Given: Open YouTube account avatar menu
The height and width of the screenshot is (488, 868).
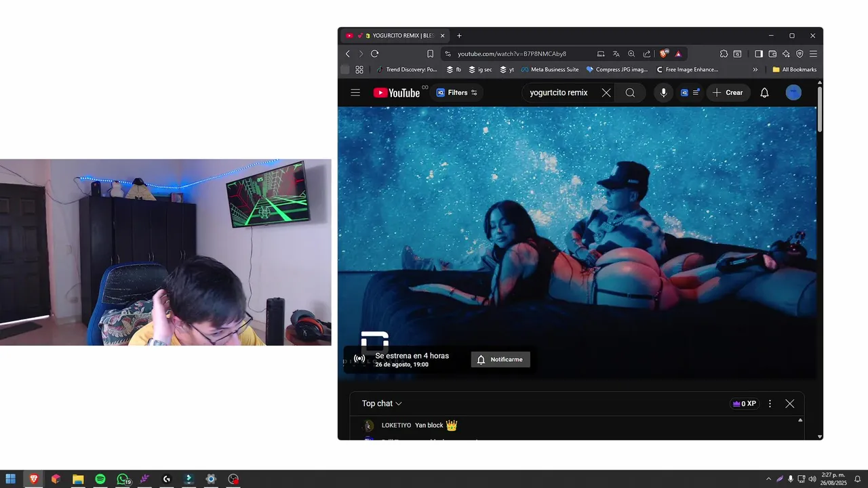Looking at the screenshot, I should coord(793,93).
